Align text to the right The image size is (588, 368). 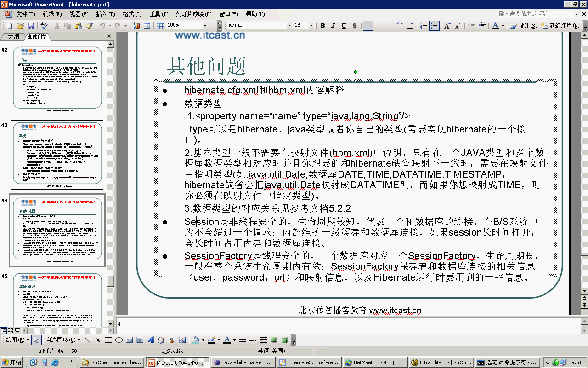[x=389, y=26]
